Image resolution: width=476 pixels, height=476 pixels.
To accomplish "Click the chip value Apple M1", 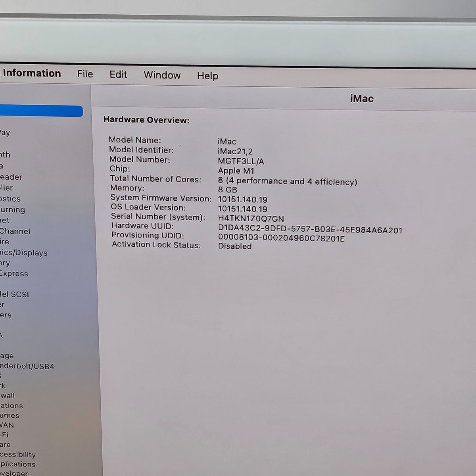I will click(236, 171).
